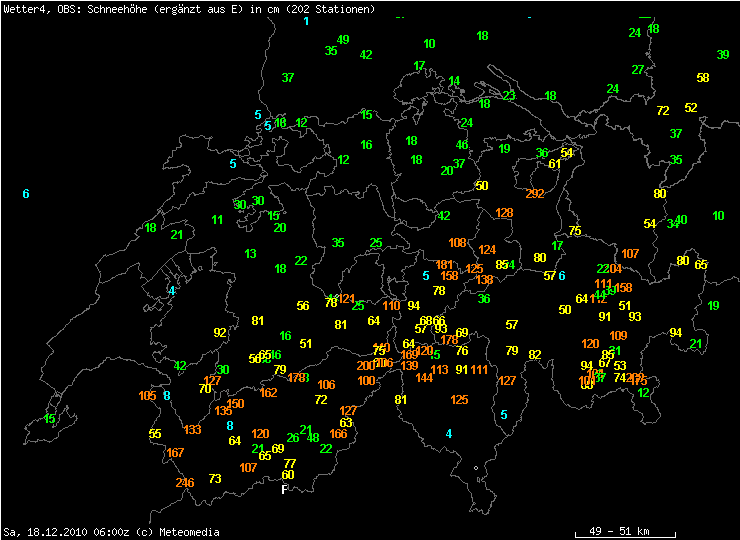The image size is (740, 540).
Task: Select the yellow 58 station value
Action: click(x=703, y=78)
